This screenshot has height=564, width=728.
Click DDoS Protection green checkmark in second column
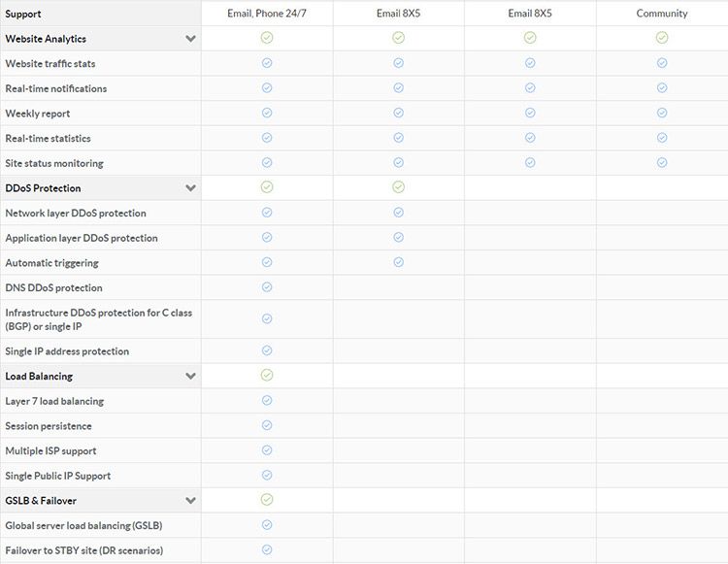[x=398, y=187]
